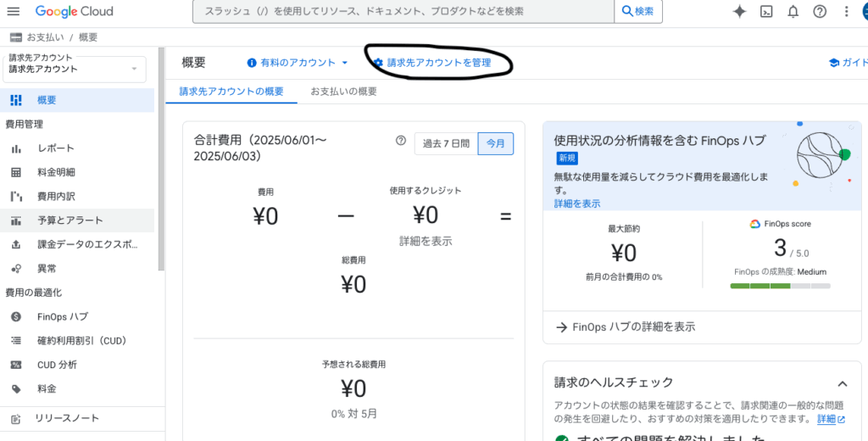This screenshot has height=441, width=868.
Task: Open the 有料のアカウント dropdown
Action: click(x=298, y=63)
